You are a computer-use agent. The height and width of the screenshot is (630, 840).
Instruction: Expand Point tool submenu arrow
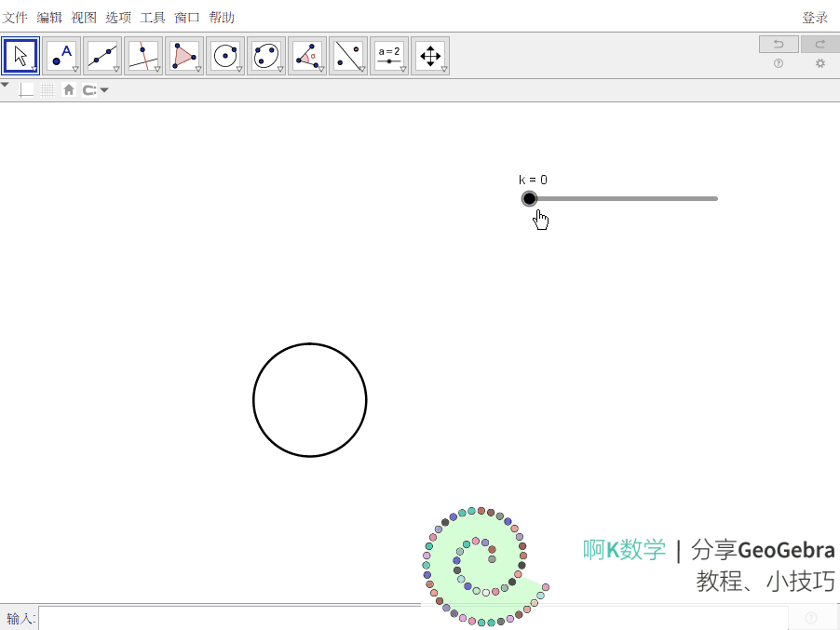pyautogui.click(x=75, y=69)
